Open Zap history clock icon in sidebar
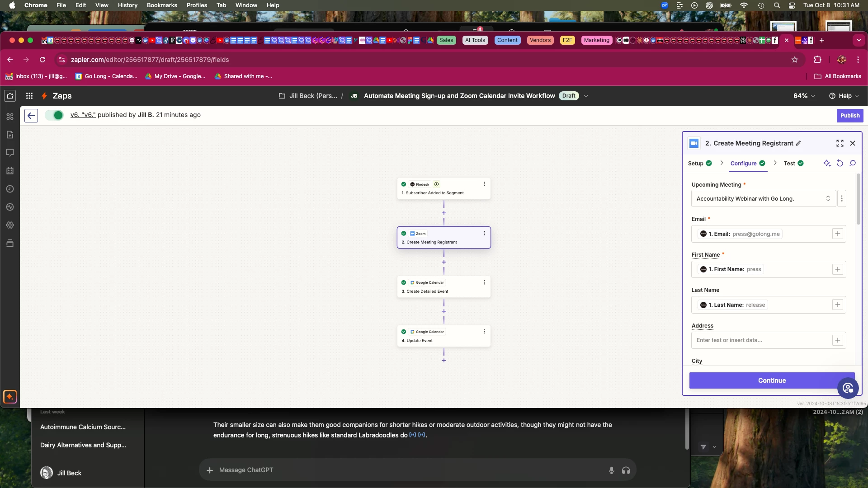The height and width of the screenshot is (488, 868). [x=10, y=189]
